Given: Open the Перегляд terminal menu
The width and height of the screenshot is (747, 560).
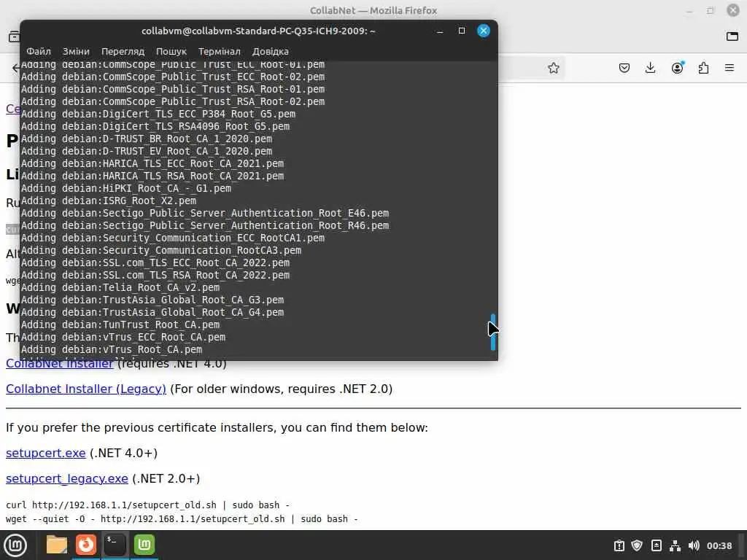Looking at the screenshot, I should (123, 52).
